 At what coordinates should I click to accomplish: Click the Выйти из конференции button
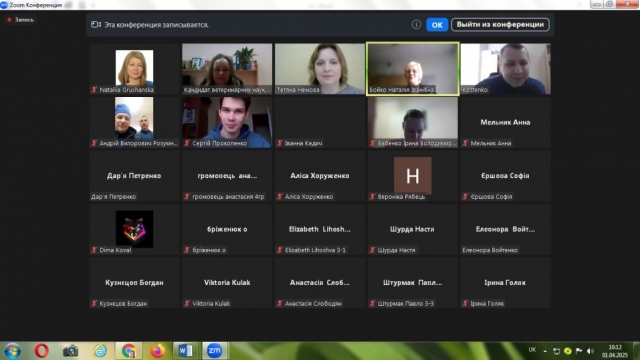(x=500, y=24)
